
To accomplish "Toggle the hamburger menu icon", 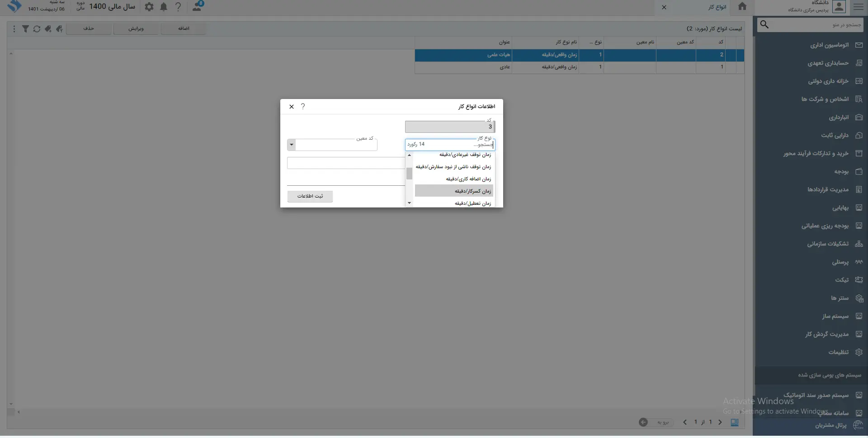I will click(x=858, y=7).
